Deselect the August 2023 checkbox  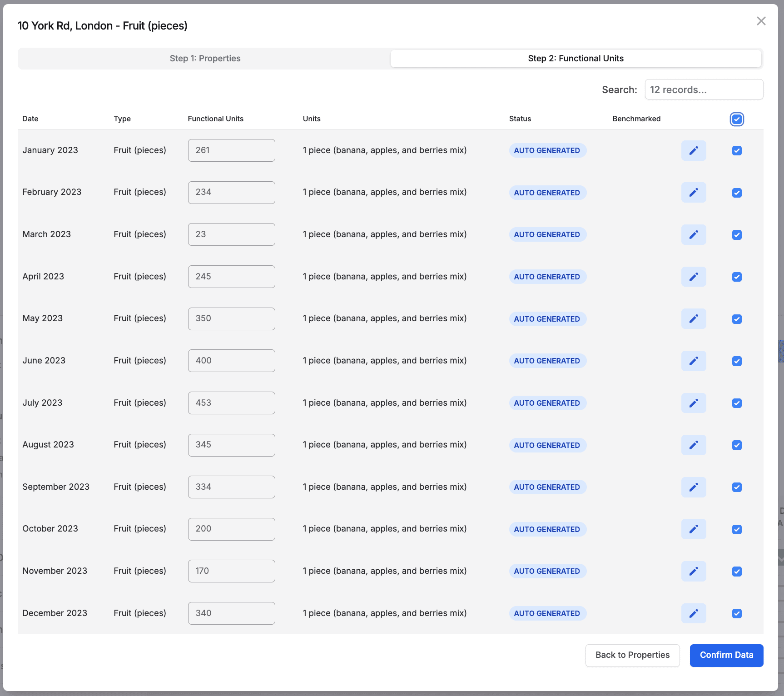point(737,445)
